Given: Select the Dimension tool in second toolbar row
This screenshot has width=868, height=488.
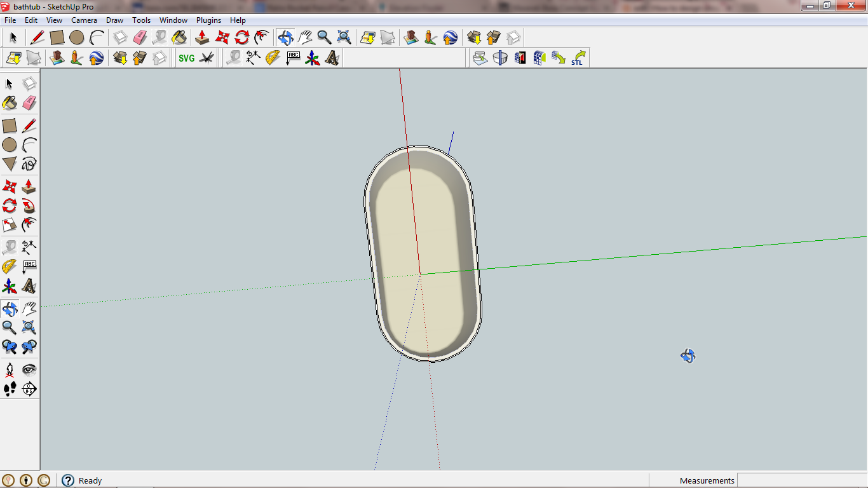Looking at the screenshot, I should tap(253, 58).
